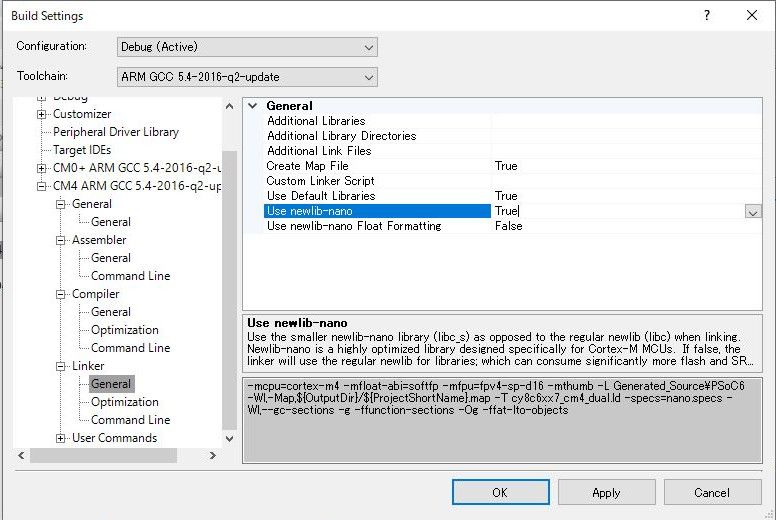Select Peripheral Driver Library in tree
Screen dimensions: 776x520
[x=116, y=132]
